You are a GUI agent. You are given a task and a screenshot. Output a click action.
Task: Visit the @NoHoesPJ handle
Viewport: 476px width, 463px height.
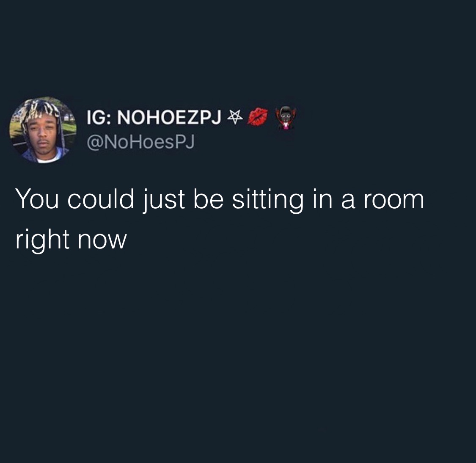(140, 142)
